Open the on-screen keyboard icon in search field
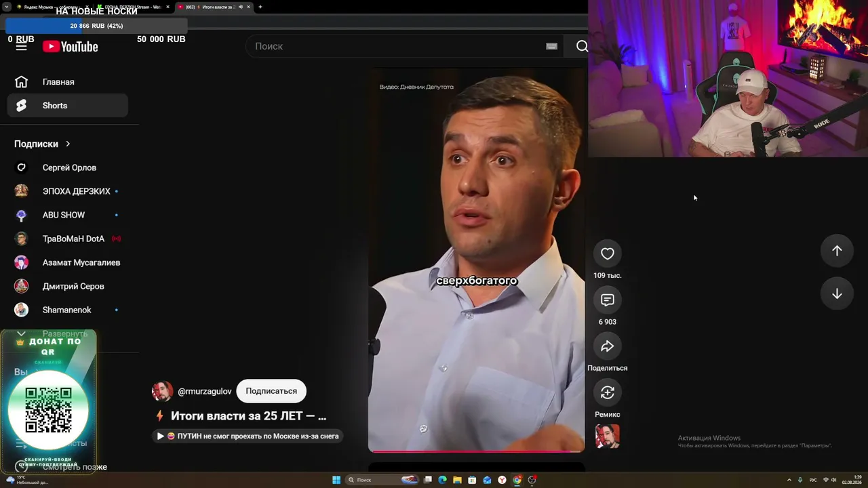This screenshot has width=868, height=488. (551, 46)
